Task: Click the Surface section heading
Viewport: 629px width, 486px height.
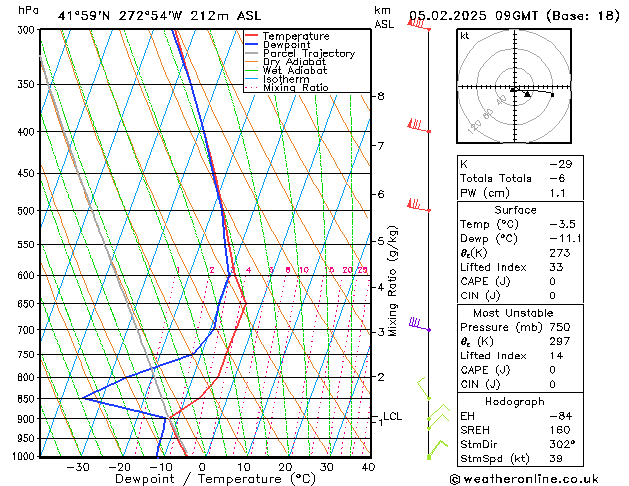Action: coord(515,210)
